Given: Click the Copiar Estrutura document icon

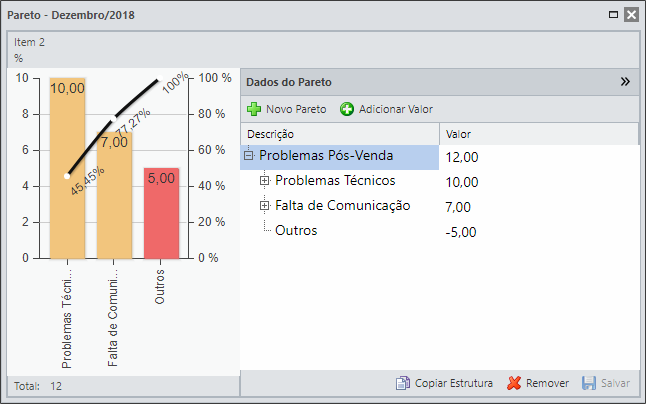Looking at the screenshot, I should pyautogui.click(x=403, y=383).
